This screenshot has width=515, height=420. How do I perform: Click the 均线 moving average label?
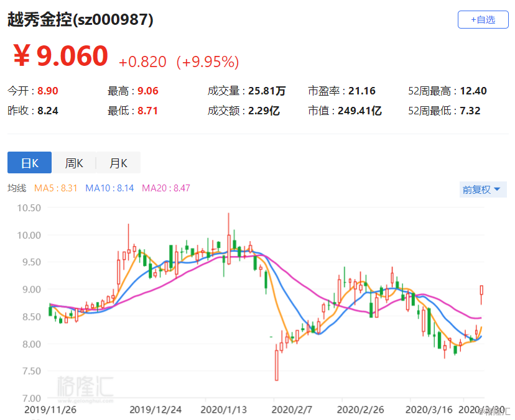[x=16, y=188]
